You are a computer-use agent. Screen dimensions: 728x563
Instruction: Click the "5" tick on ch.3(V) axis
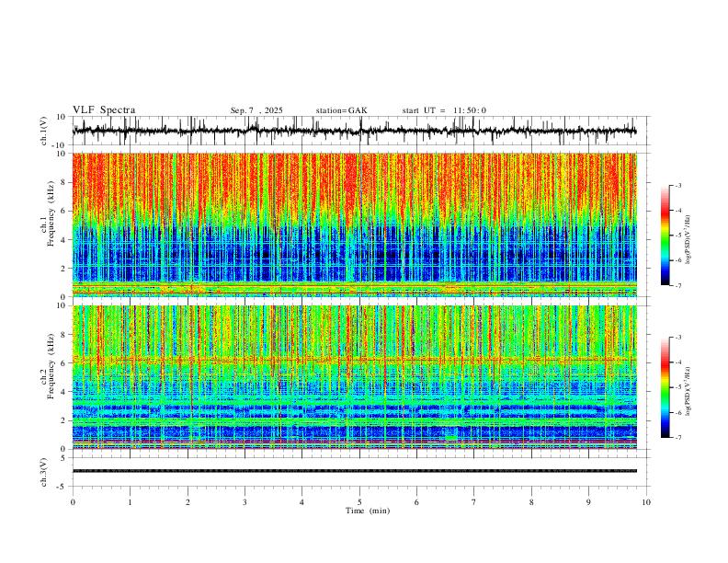[x=64, y=458]
